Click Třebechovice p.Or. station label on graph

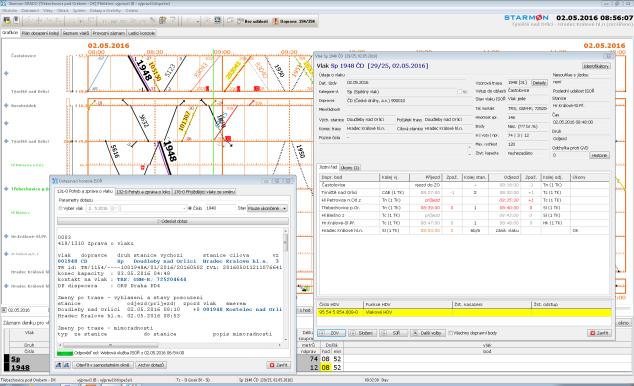[x=30, y=189]
